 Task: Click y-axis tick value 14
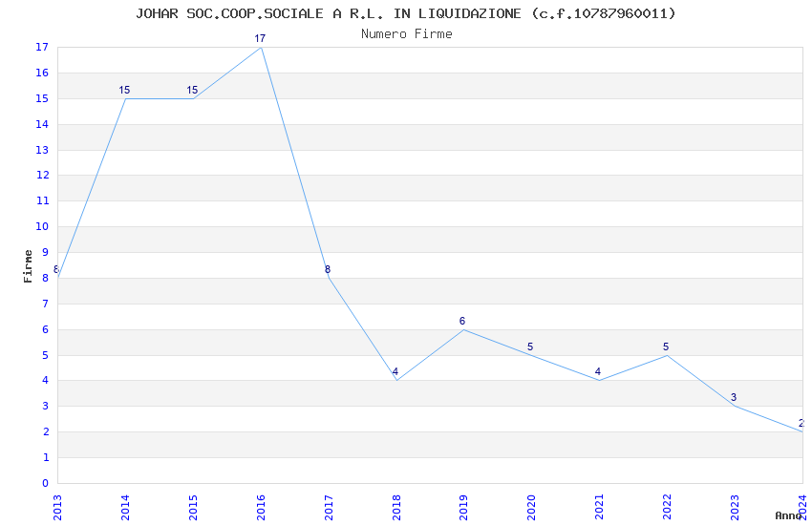[42, 124]
